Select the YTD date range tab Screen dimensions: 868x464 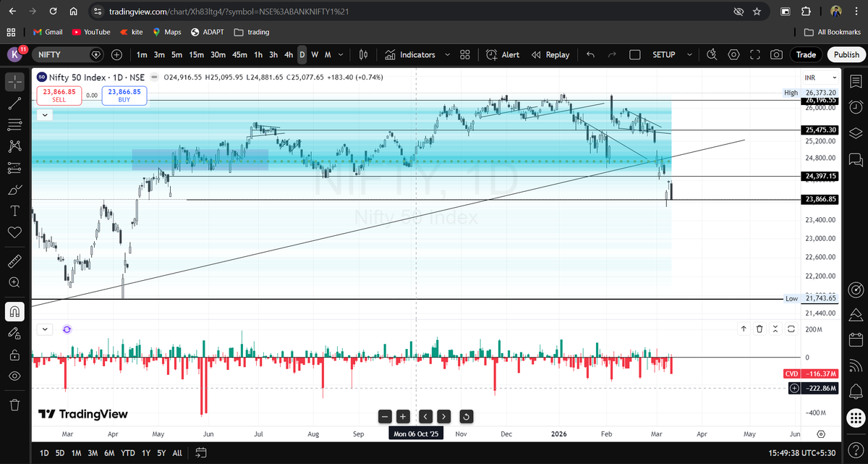pyautogui.click(x=127, y=452)
